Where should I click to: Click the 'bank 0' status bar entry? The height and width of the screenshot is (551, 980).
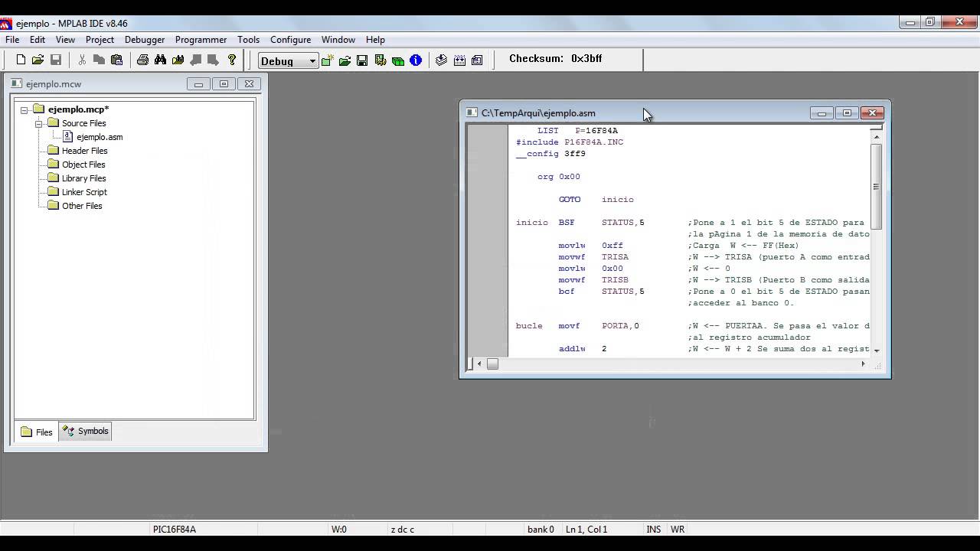pos(541,529)
